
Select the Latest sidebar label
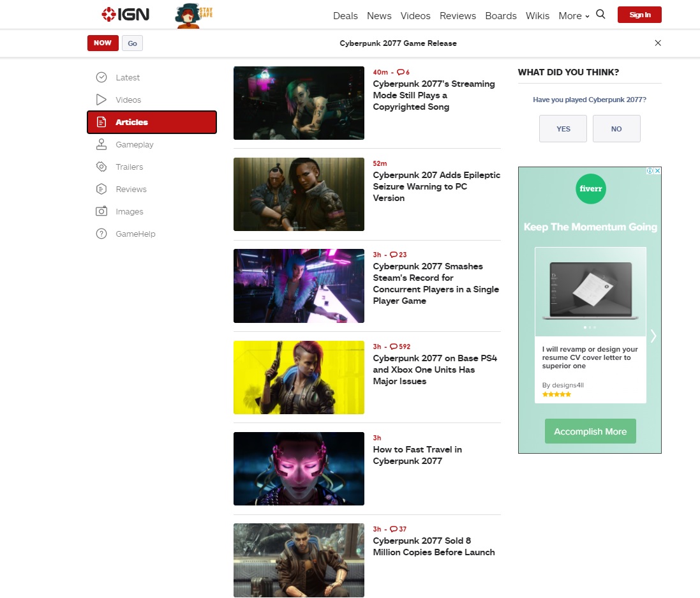pyautogui.click(x=128, y=78)
